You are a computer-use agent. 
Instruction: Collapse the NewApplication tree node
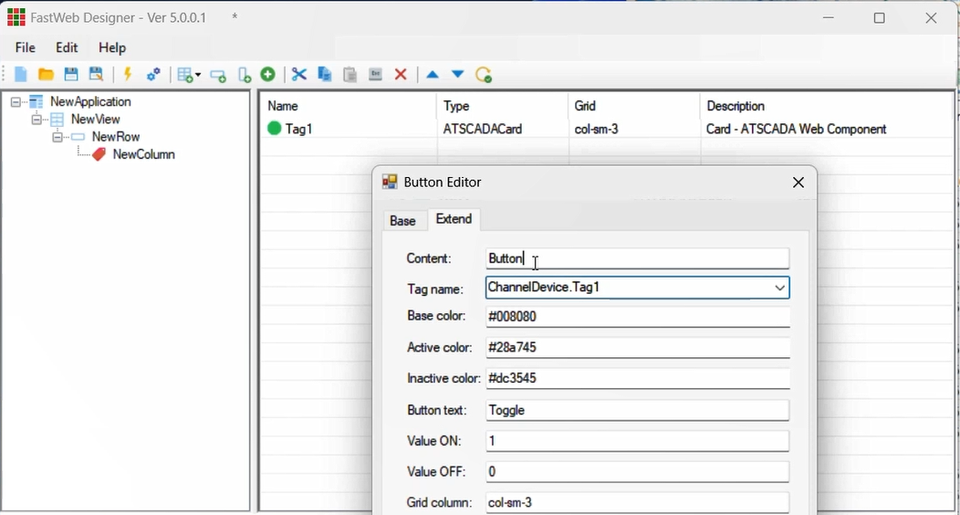click(17, 102)
